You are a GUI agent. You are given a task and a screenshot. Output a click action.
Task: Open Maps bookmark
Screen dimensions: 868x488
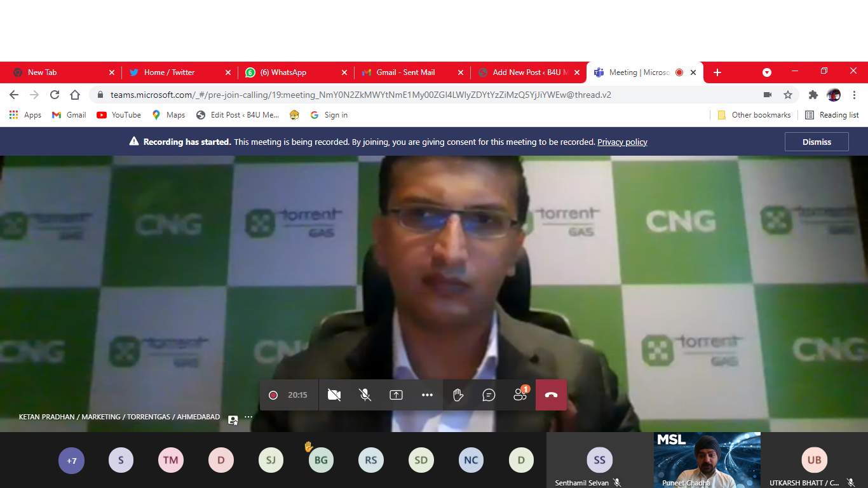pos(168,115)
